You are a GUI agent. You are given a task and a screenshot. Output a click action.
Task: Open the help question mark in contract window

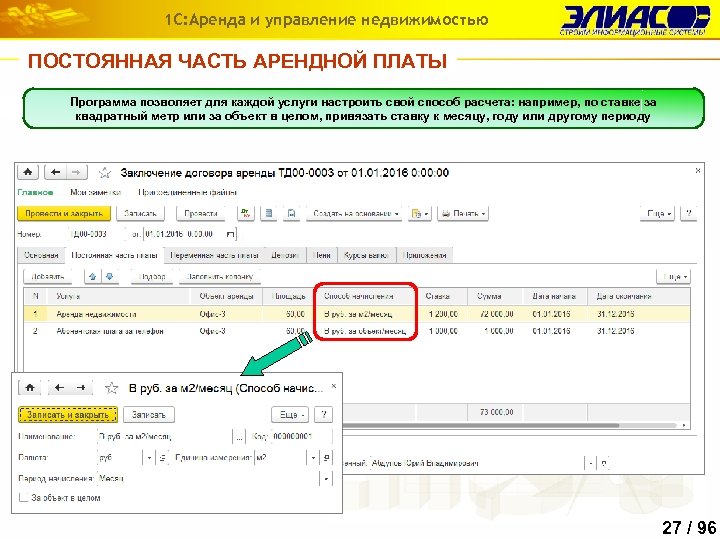(688, 213)
